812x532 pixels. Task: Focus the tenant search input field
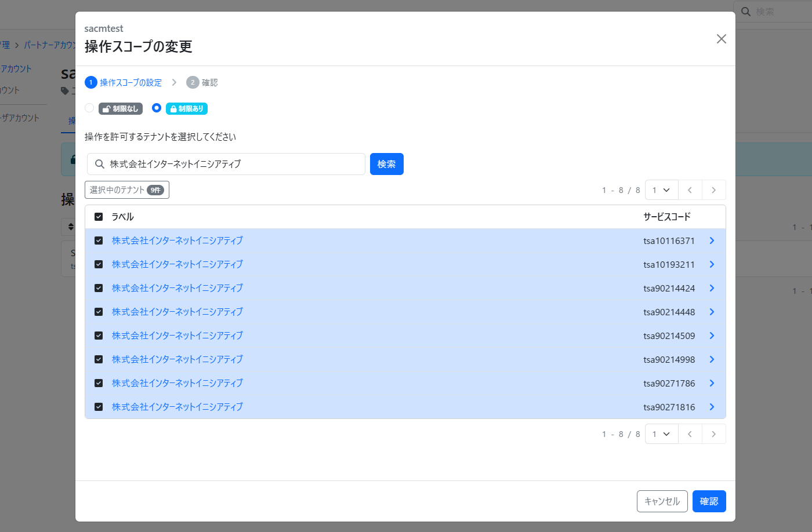point(232,164)
